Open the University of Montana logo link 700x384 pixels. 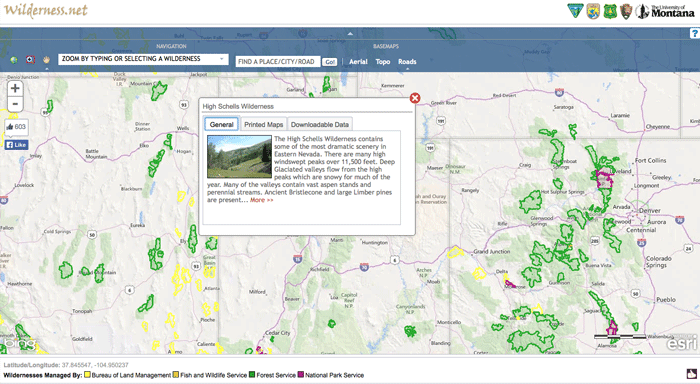(x=665, y=11)
